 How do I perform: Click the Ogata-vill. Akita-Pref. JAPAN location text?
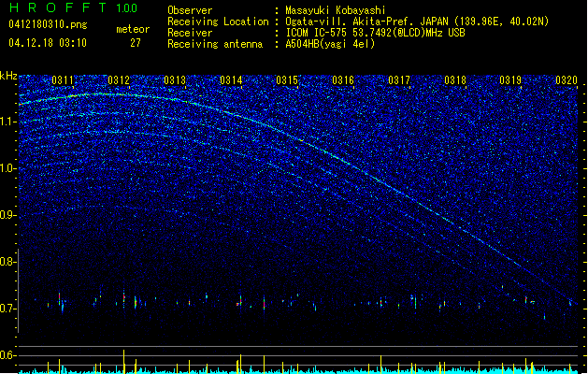click(x=417, y=22)
